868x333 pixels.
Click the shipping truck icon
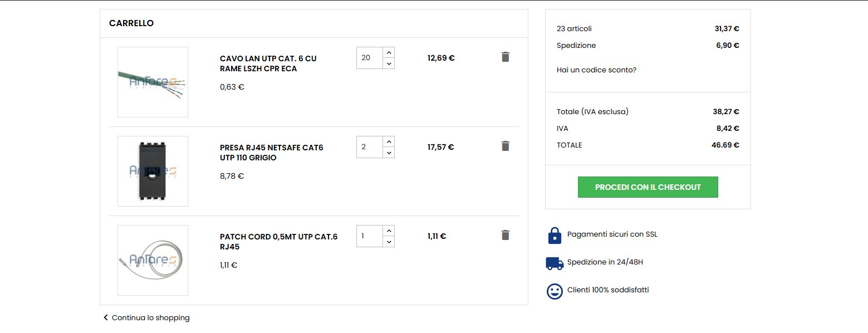click(555, 263)
